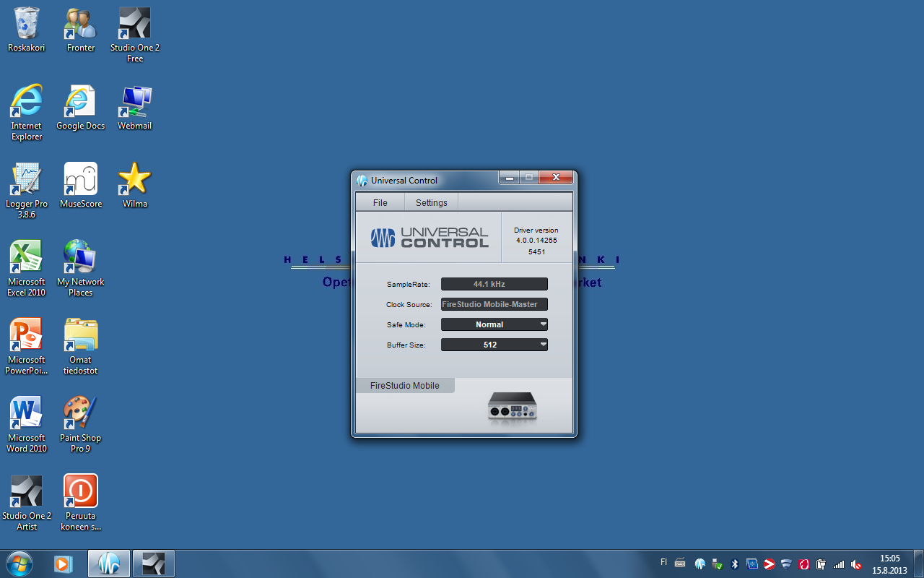Select the Omat tiedostot folder icon
The image size is (924, 578).
pyautogui.click(x=81, y=346)
